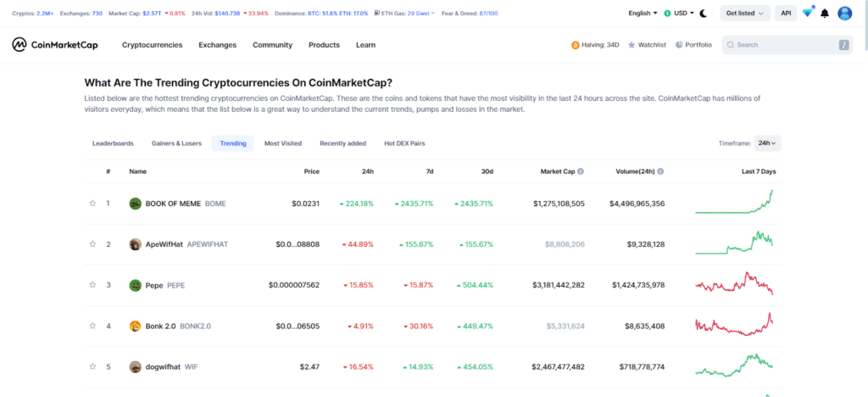868x397 pixels.
Task: Open the Timeframe 24h dropdown
Action: 767,143
